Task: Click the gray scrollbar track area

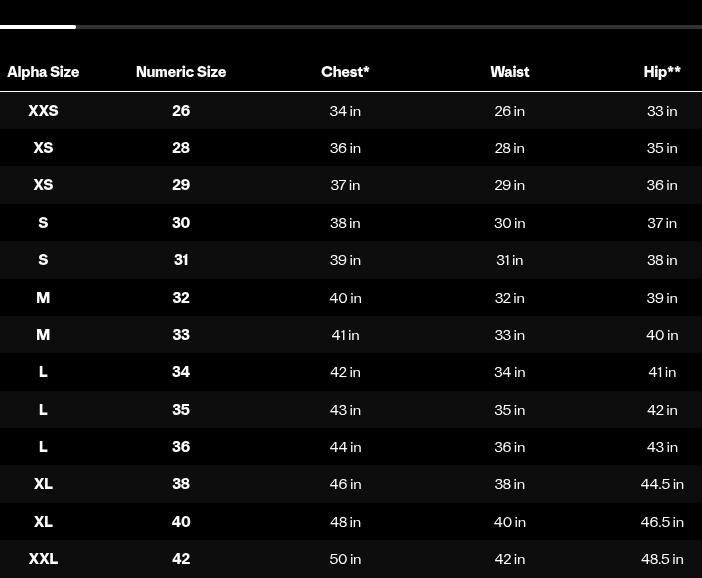Action: (x=389, y=27)
